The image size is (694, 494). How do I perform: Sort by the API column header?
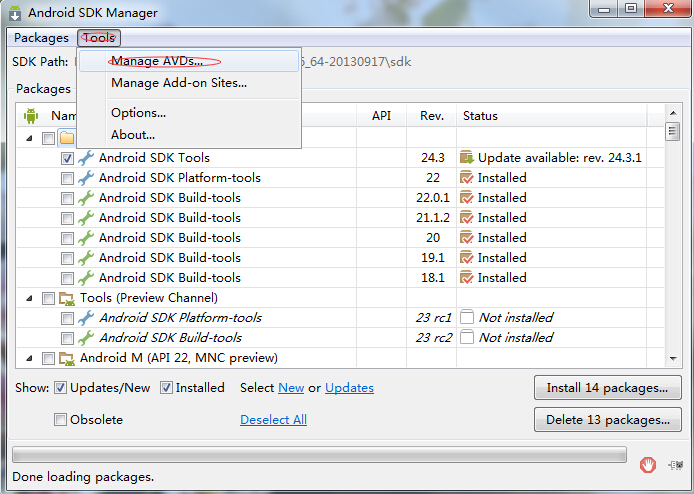click(381, 116)
